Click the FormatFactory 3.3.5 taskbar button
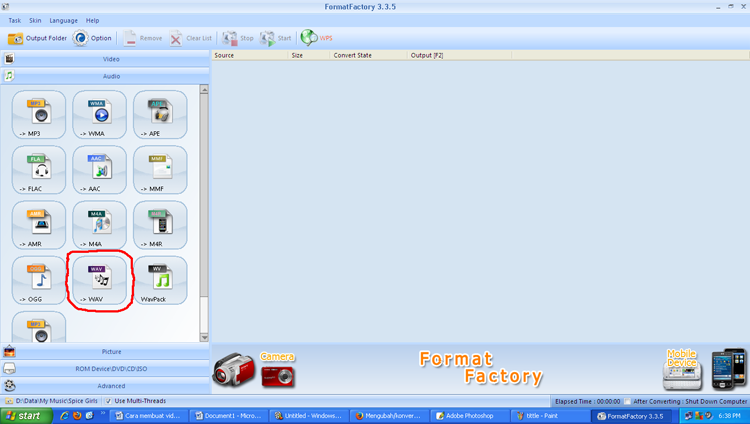Image resolution: width=750 pixels, height=424 pixels. 629,416
